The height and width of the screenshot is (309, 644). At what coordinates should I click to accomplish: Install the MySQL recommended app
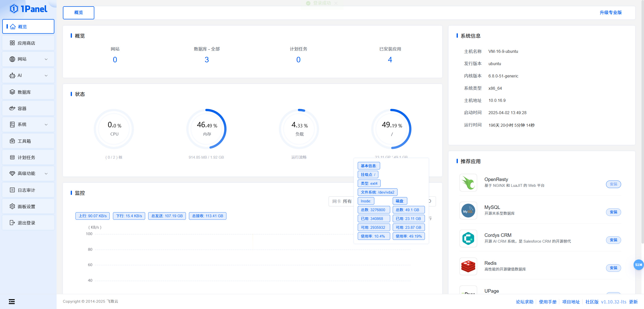pos(613,212)
